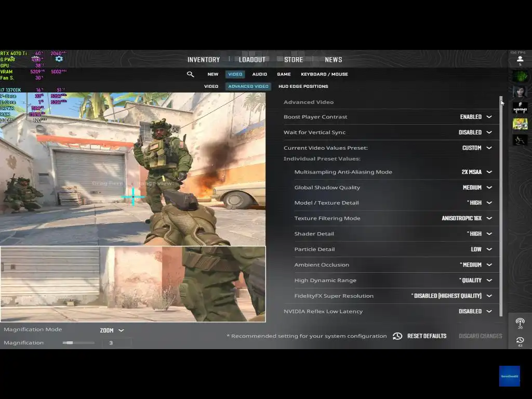Open the FidelityFX Super Resolution dropdown
Screen dimensions: 532x399
tap(451, 296)
